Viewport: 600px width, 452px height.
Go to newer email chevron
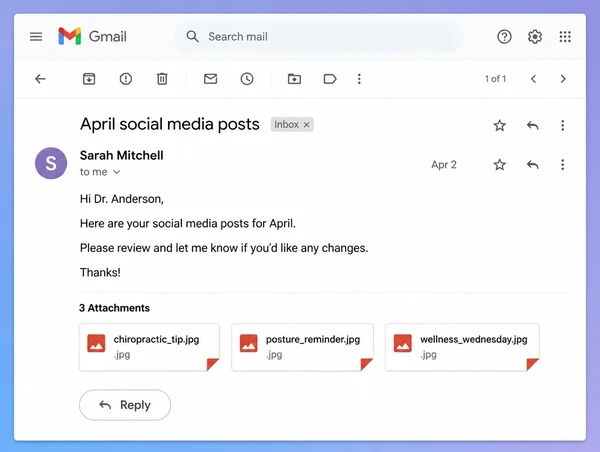pos(533,79)
